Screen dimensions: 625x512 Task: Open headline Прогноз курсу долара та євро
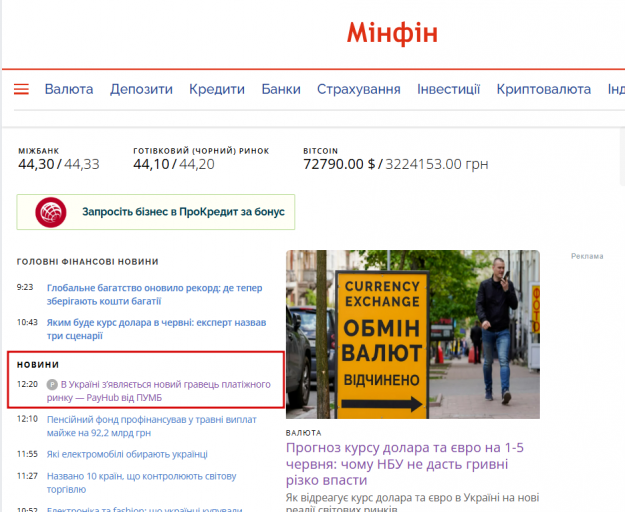[405, 464]
